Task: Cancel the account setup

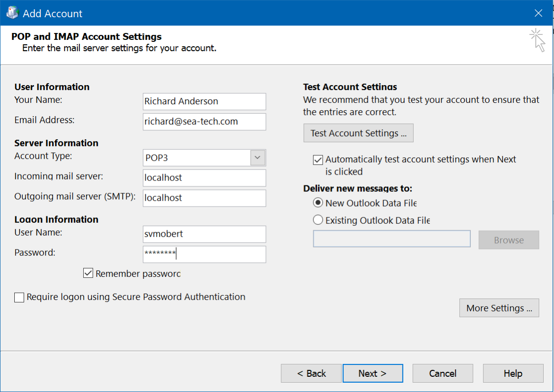Action: 442,373
